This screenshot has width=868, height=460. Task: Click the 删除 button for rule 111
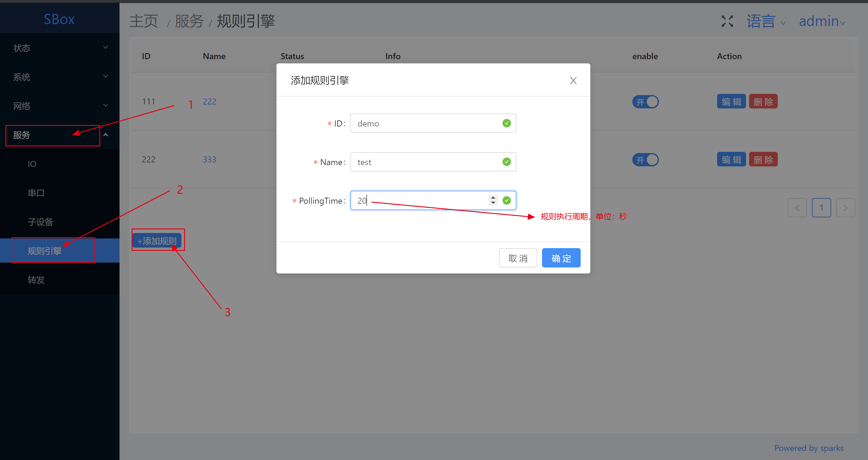[x=763, y=102]
